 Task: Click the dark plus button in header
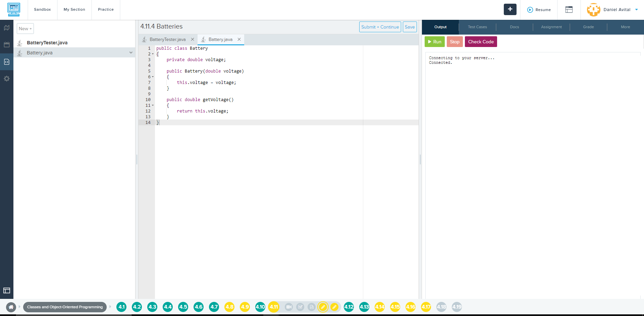[510, 9]
